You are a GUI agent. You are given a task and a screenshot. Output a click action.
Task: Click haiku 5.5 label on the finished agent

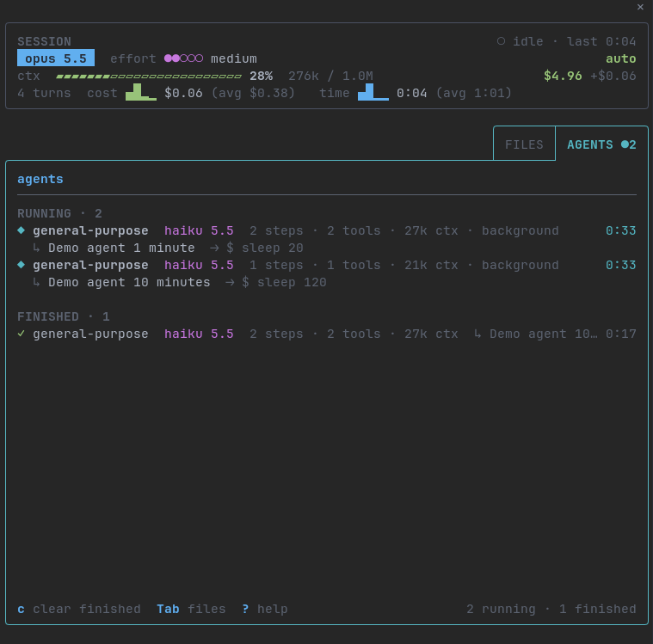(x=199, y=334)
